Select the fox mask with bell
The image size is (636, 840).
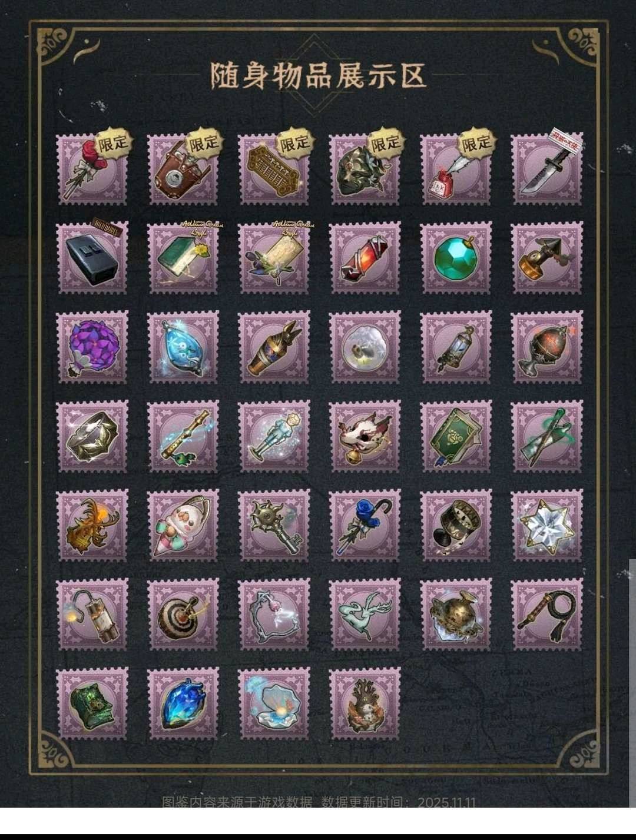365,436
